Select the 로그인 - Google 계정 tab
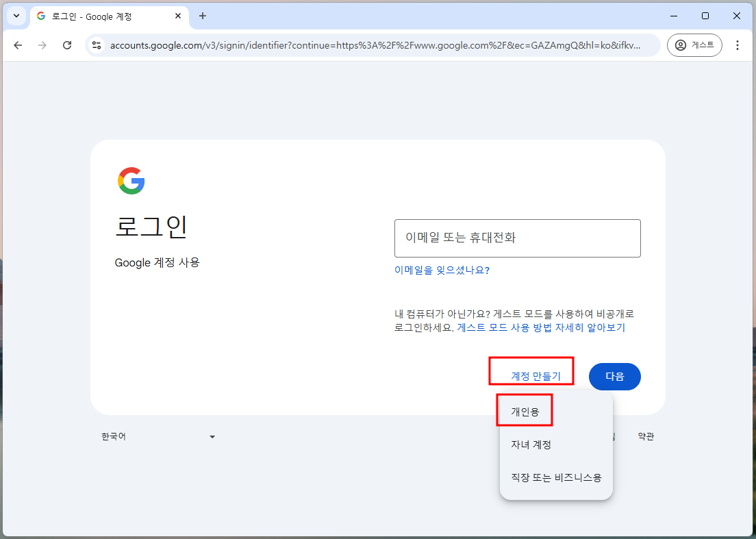The height and width of the screenshot is (539, 756). [x=110, y=16]
